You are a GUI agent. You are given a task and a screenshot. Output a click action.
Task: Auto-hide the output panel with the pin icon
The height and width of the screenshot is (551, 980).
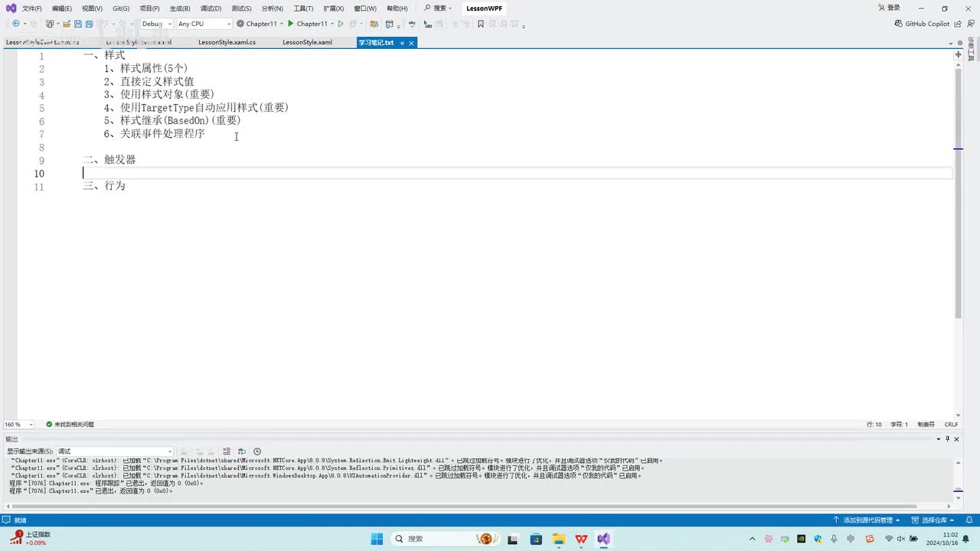948,439
